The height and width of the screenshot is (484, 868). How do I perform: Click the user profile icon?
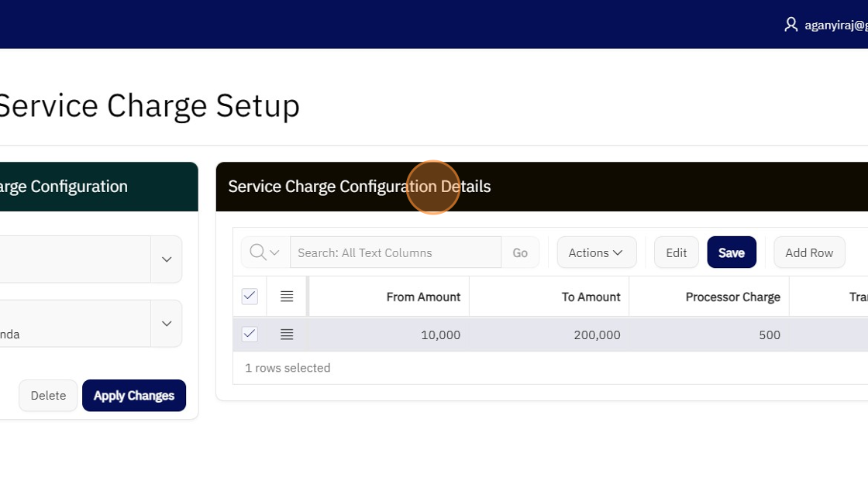[790, 25]
